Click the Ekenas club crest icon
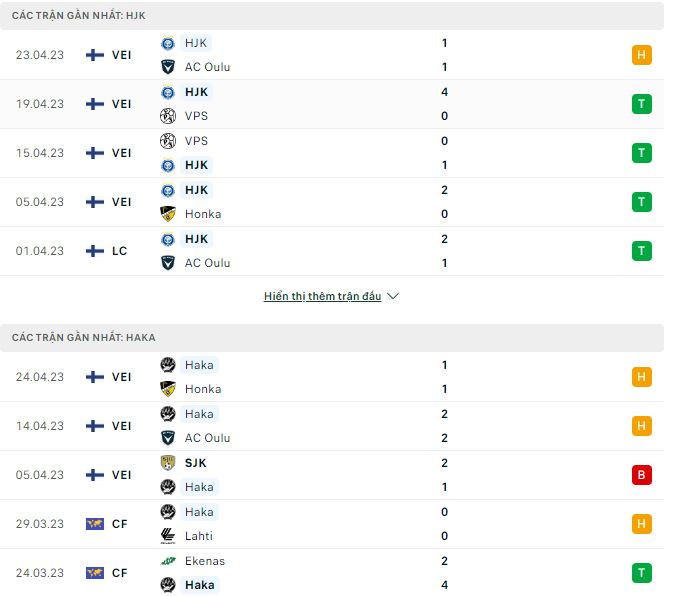Image resolution: width=674 pixels, height=596 pixels. [x=168, y=561]
